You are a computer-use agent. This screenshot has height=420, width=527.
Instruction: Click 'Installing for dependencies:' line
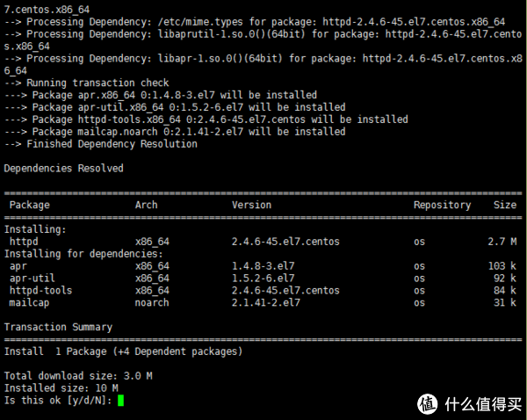(83, 254)
